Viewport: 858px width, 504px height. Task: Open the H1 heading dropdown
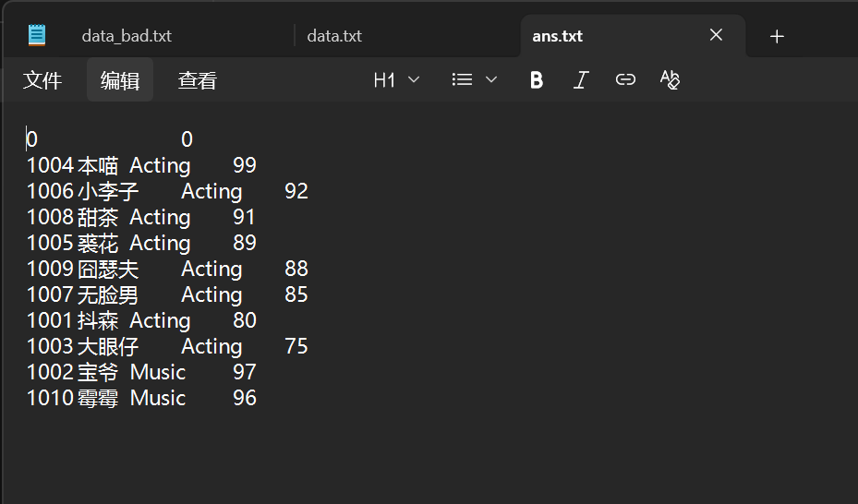click(x=396, y=80)
